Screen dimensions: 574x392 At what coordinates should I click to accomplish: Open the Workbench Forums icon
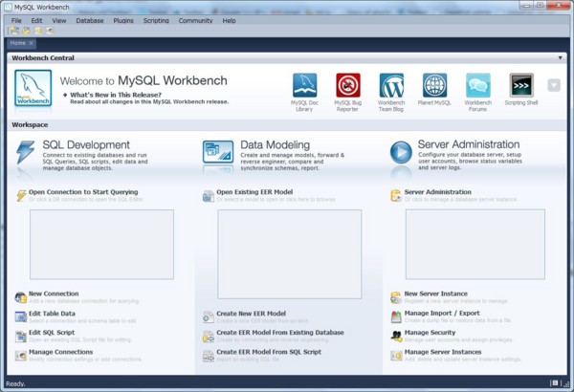pos(477,85)
